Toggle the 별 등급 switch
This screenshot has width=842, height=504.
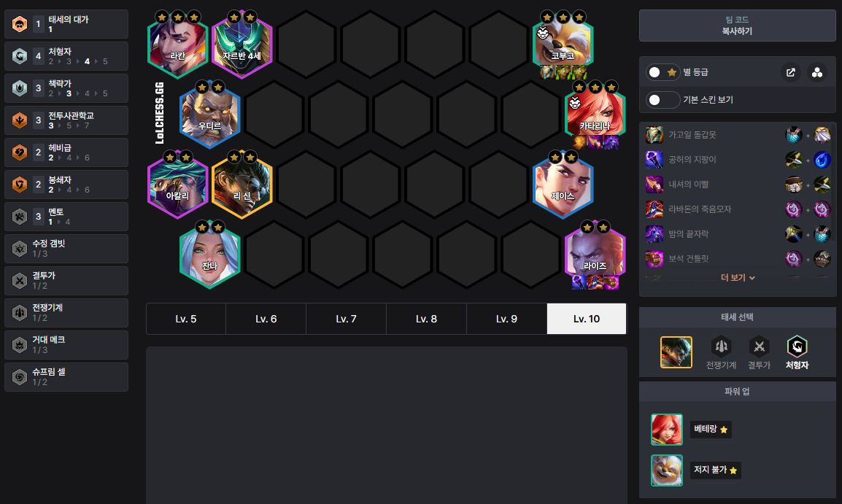[x=663, y=72]
